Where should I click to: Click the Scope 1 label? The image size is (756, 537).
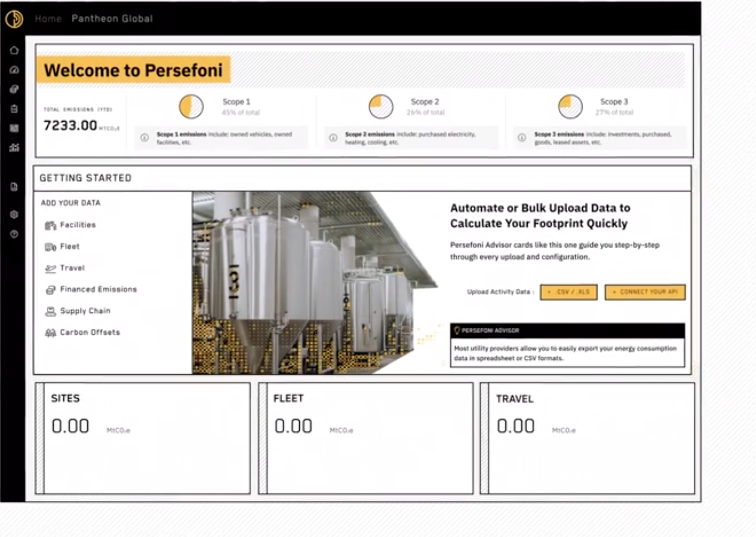[236, 102]
